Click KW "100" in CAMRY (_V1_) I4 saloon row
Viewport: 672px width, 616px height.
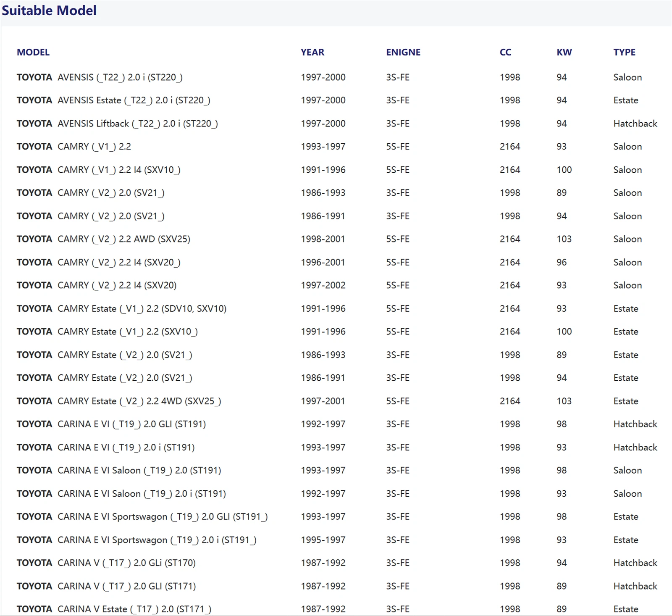tap(564, 170)
